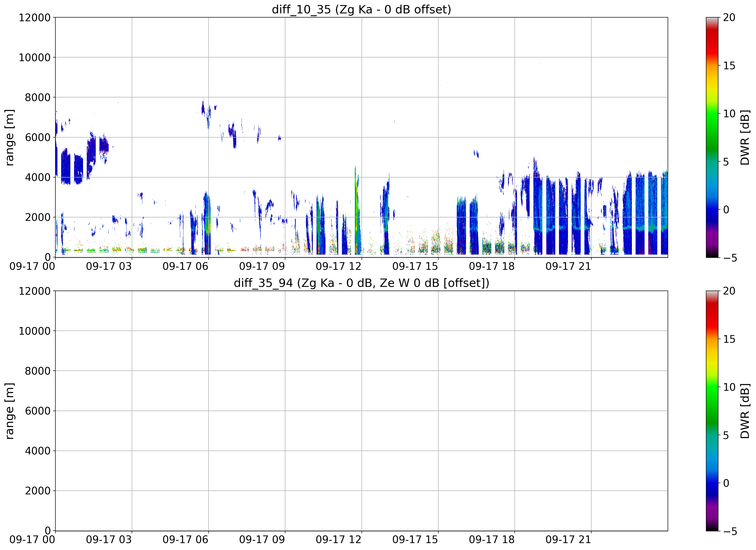The height and width of the screenshot is (550, 756).
Task: Click the 6000 range tick of diff_10_35
Action: 38,137
